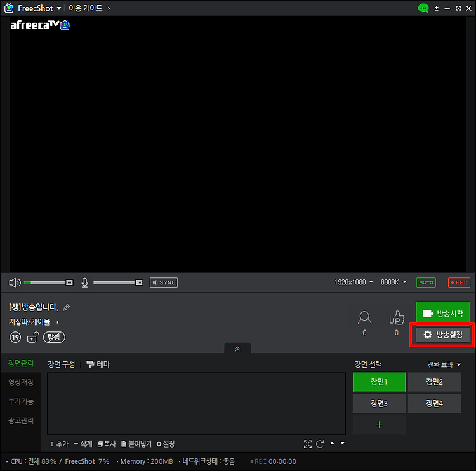
Task: Edit the broadcast title with pencil icon
Action: pos(67,308)
